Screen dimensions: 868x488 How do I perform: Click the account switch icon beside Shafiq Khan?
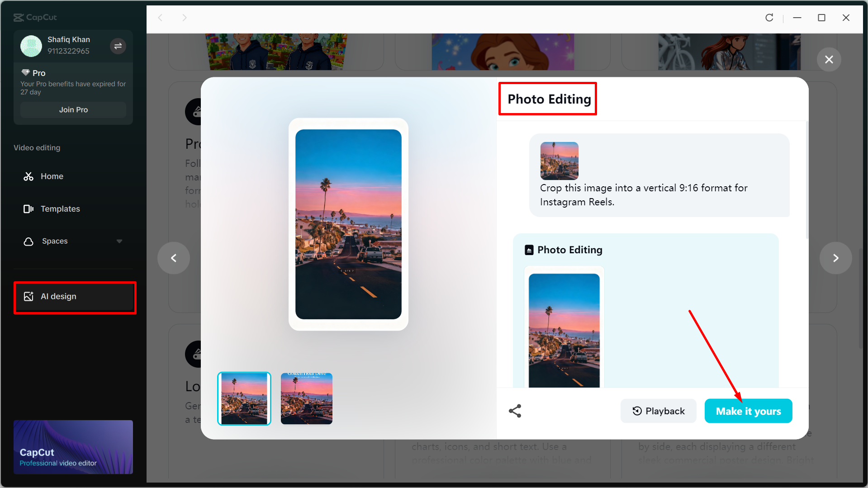tap(118, 46)
